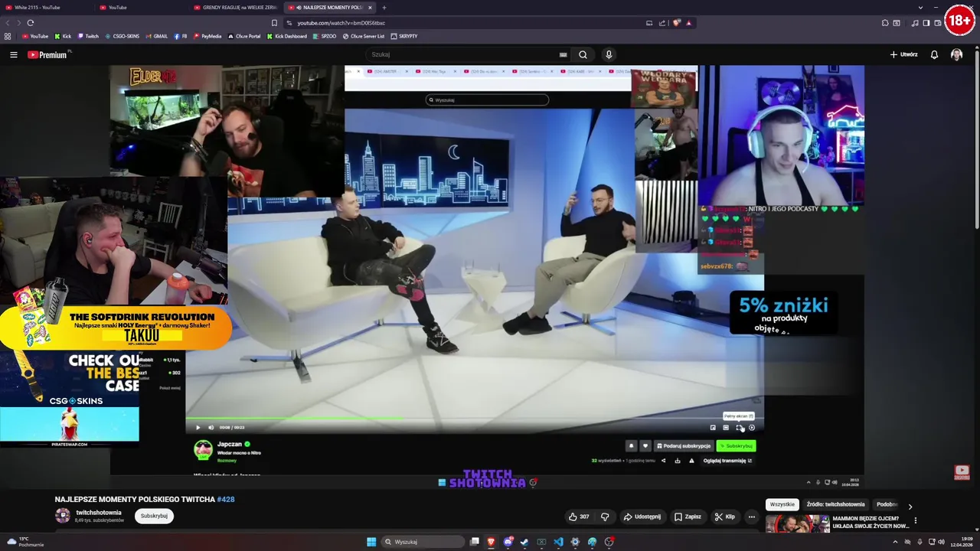
Task: Open the twitchshotownia channel name link
Action: pyautogui.click(x=99, y=513)
